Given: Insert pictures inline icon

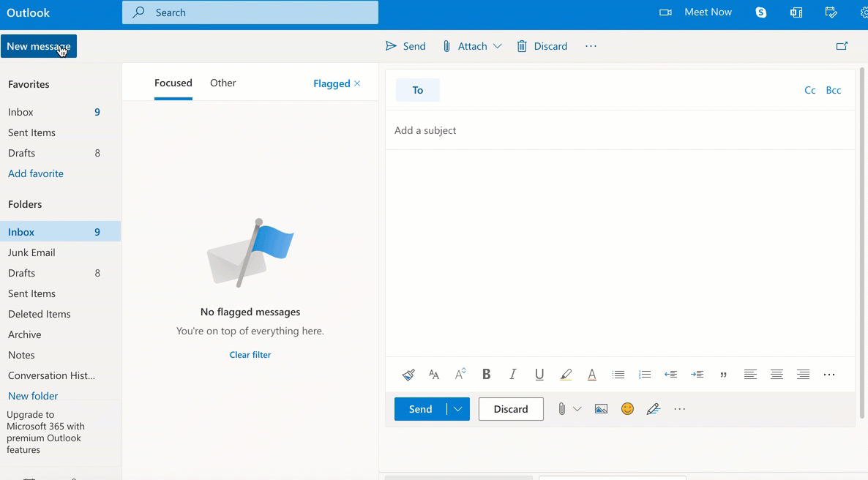Looking at the screenshot, I should pyautogui.click(x=601, y=409).
